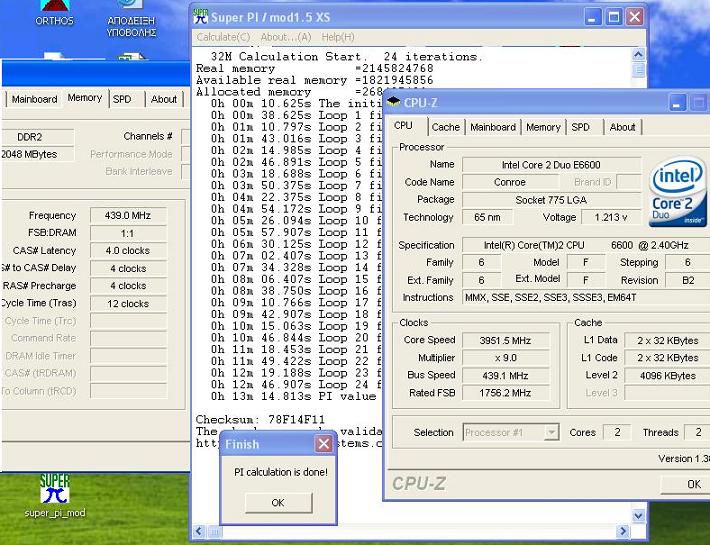Close the Finish dialog
The height and width of the screenshot is (545, 710).
(x=323, y=444)
